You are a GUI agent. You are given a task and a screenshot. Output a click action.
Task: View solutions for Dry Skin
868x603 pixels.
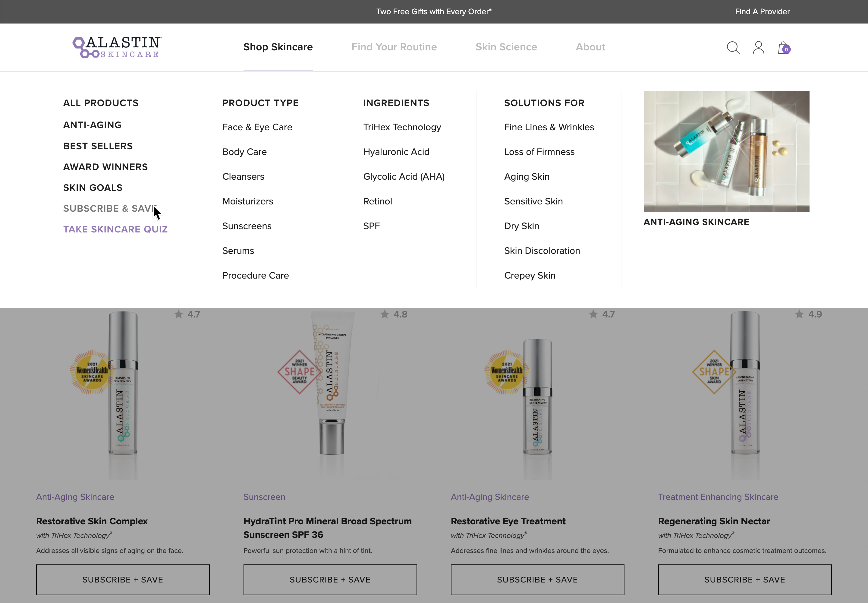[x=522, y=226]
